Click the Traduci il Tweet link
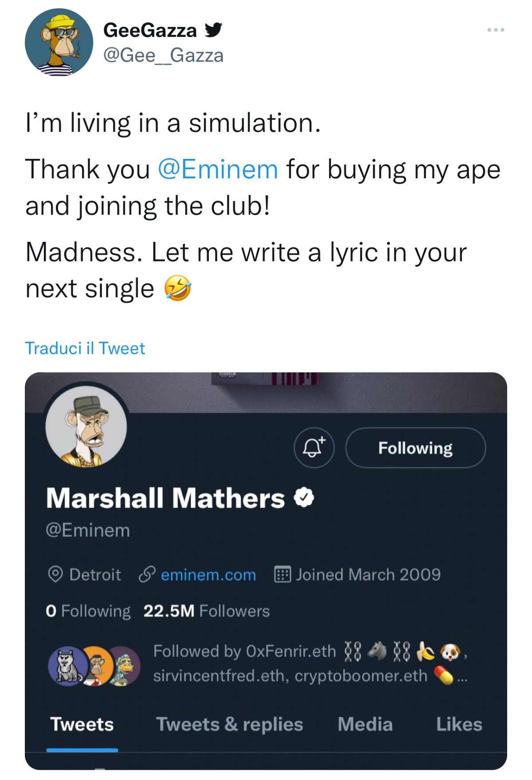The image size is (532, 780). (x=85, y=348)
